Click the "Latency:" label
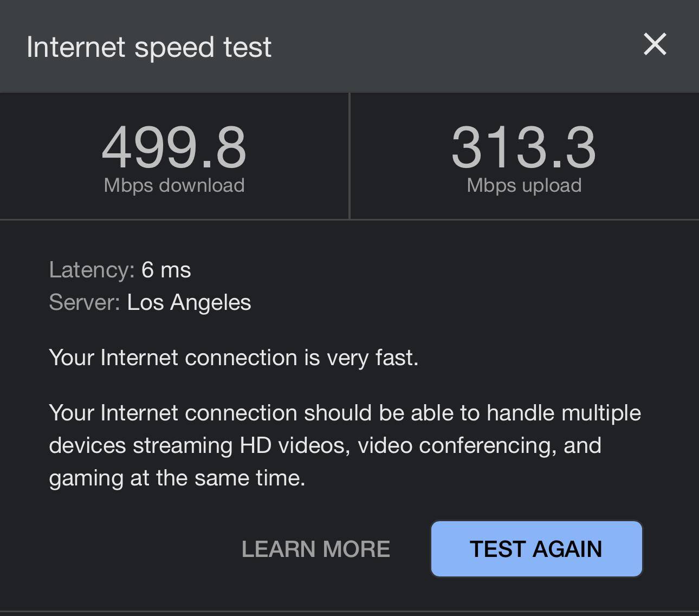Image resolution: width=699 pixels, height=616 pixels. [x=92, y=270]
